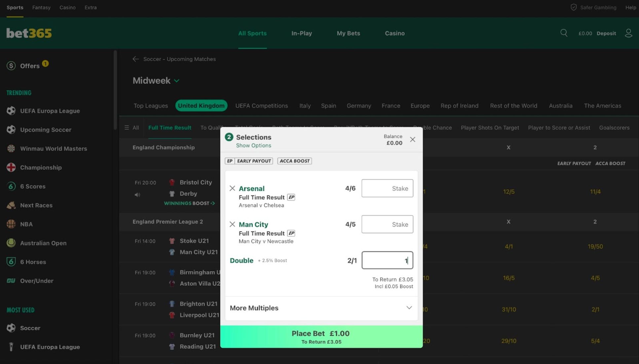This screenshot has width=639, height=364.
Task: Select the Next Races icon
Action: (x=11, y=205)
